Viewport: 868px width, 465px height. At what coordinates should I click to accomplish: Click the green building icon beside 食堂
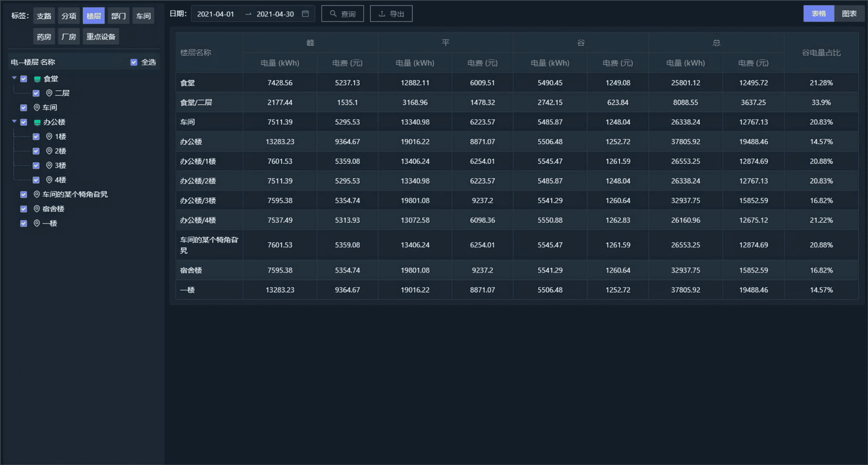(x=37, y=79)
